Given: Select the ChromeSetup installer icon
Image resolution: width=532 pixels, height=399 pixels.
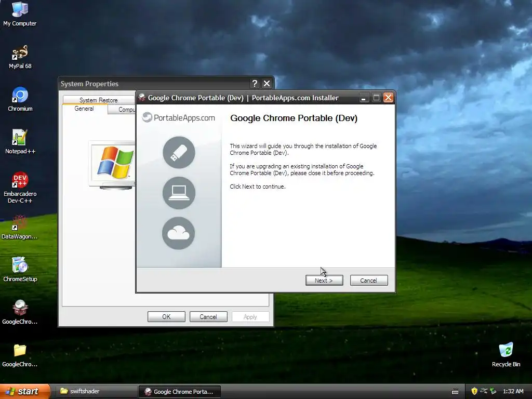Looking at the screenshot, I should click(x=20, y=270).
